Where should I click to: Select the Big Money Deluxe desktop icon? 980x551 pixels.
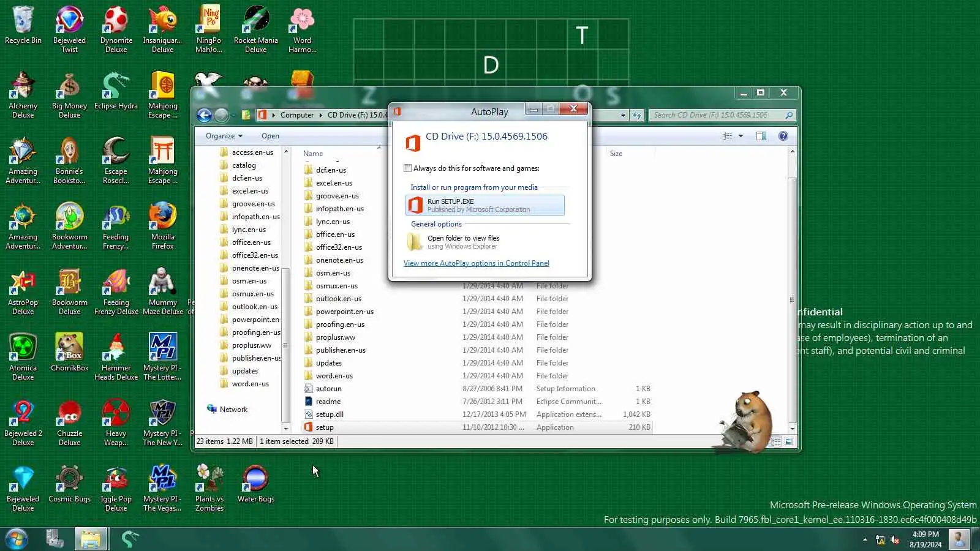tap(69, 95)
